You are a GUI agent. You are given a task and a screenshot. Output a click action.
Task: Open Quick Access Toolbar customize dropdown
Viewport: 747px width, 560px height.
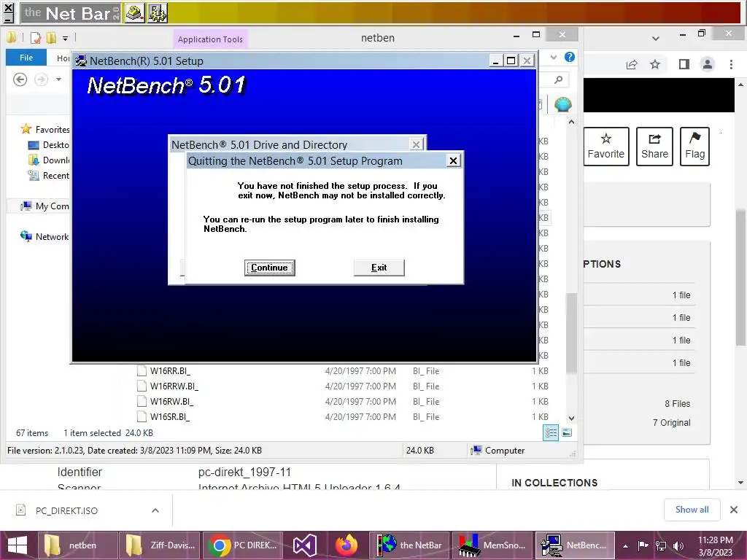[x=65, y=38]
